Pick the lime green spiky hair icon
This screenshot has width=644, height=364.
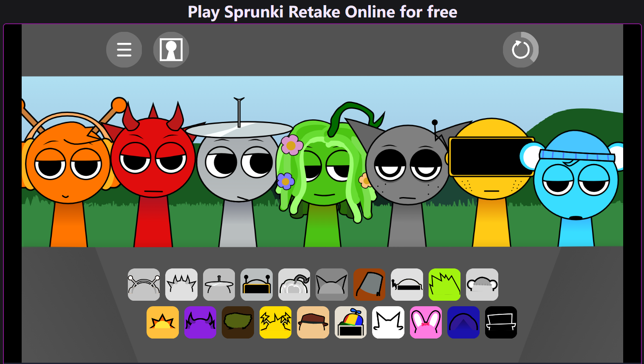click(445, 285)
